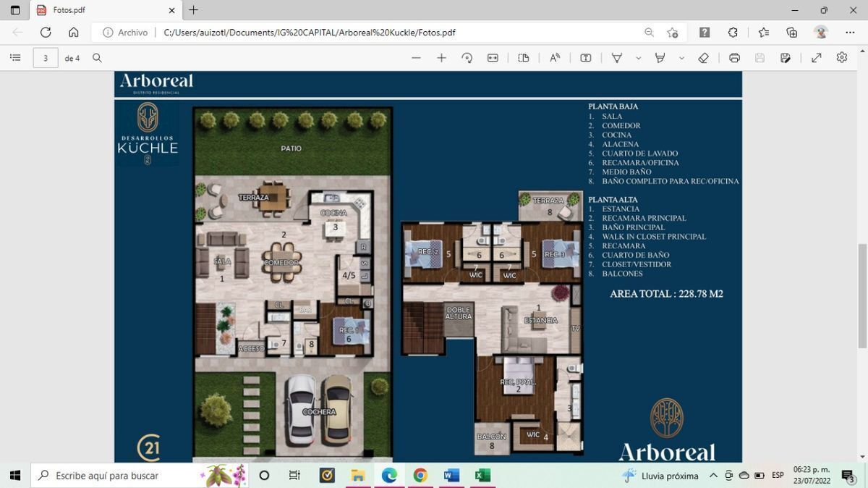
Task: Print the PDF document
Action: click(x=734, y=58)
